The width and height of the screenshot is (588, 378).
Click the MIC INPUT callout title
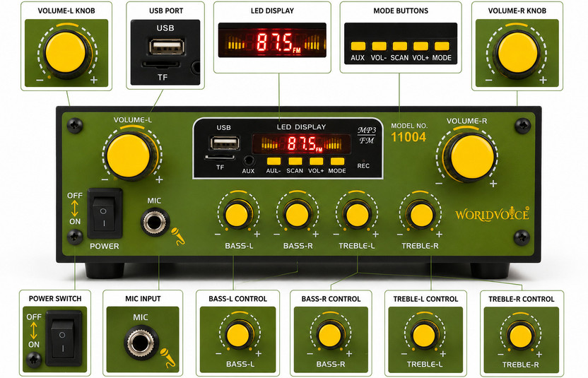[x=143, y=298]
